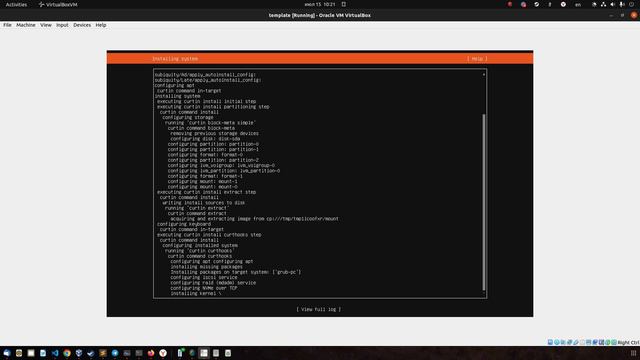Click the Right Ctrl host key label
The width and height of the screenshot is (640, 360).
[629, 342]
